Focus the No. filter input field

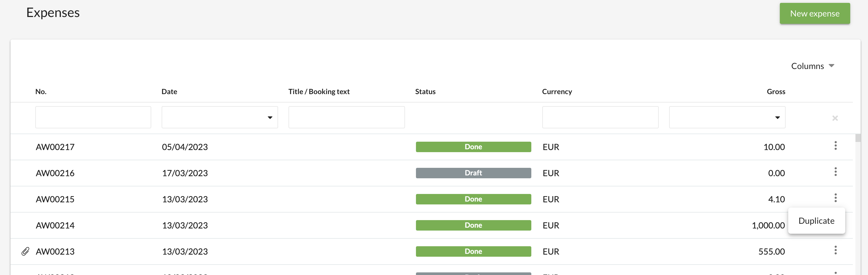[93, 117]
